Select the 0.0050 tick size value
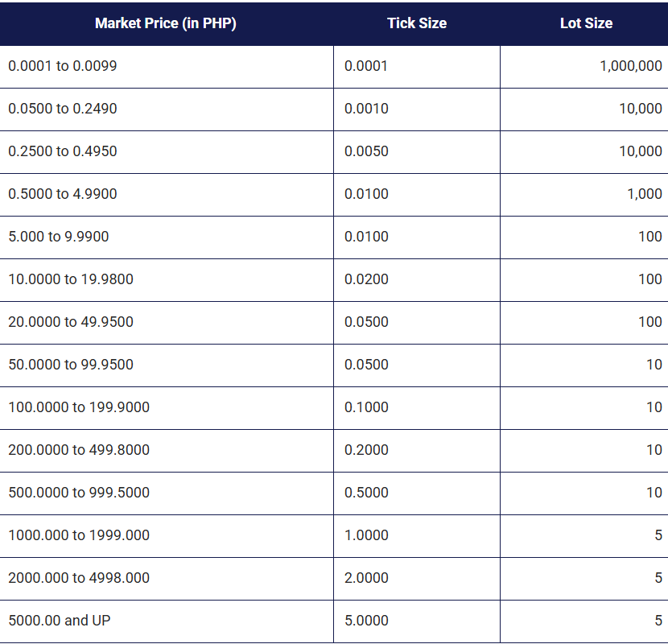The image size is (668, 644). click(x=366, y=151)
